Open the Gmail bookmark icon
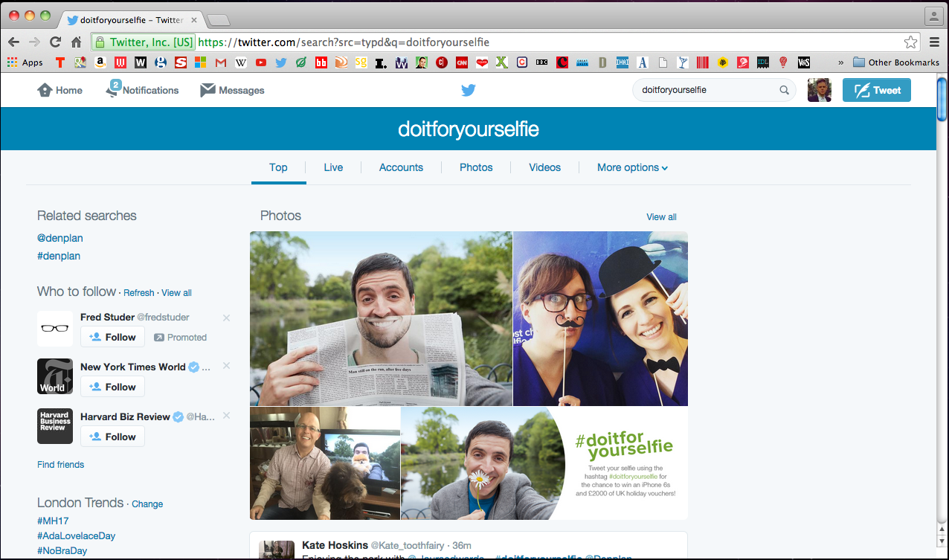949x560 pixels. tap(220, 62)
